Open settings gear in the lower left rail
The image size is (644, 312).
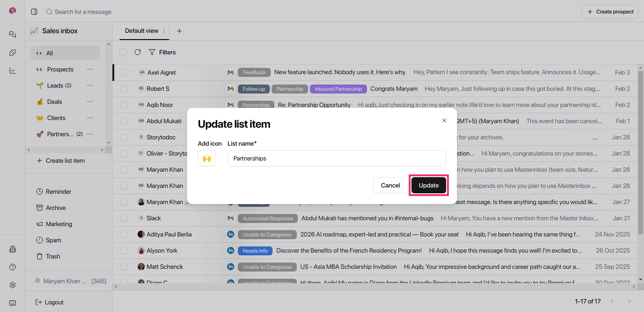(x=12, y=285)
